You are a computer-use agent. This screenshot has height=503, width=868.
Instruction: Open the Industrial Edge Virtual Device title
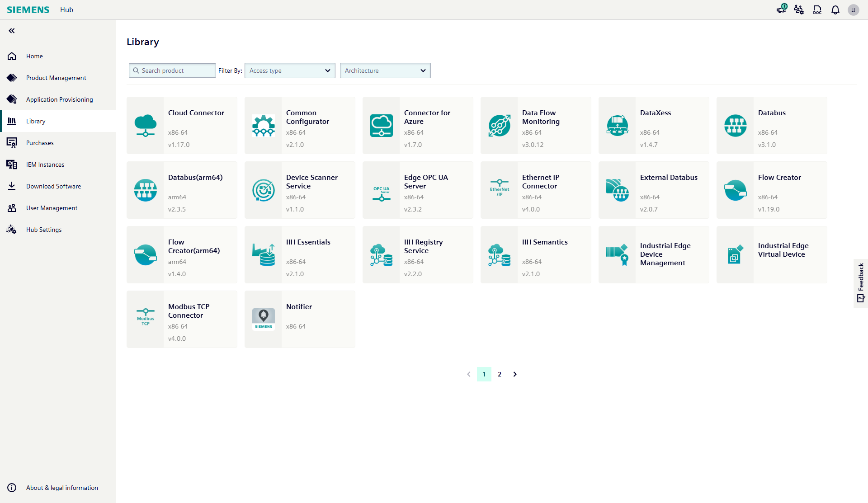coord(783,250)
